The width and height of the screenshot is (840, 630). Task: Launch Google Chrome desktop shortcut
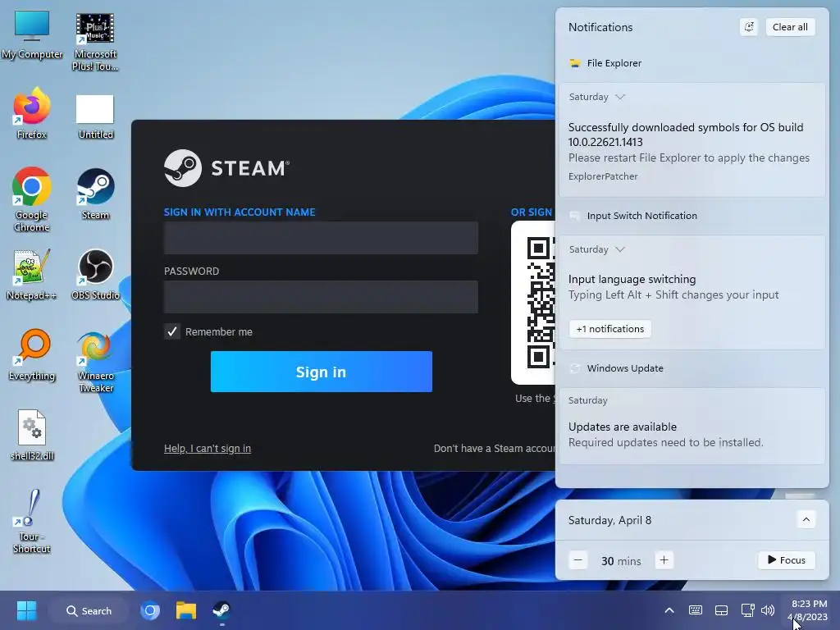[32, 199]
